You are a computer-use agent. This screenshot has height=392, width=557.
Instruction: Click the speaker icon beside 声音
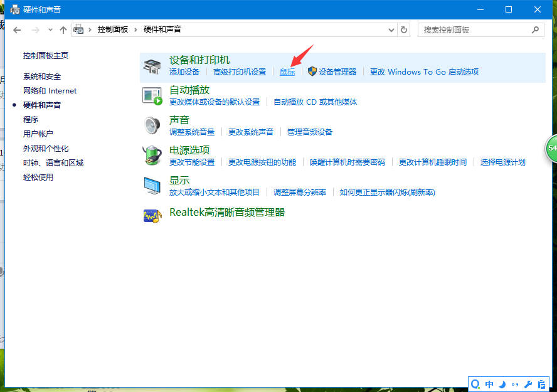coord(152,124)
